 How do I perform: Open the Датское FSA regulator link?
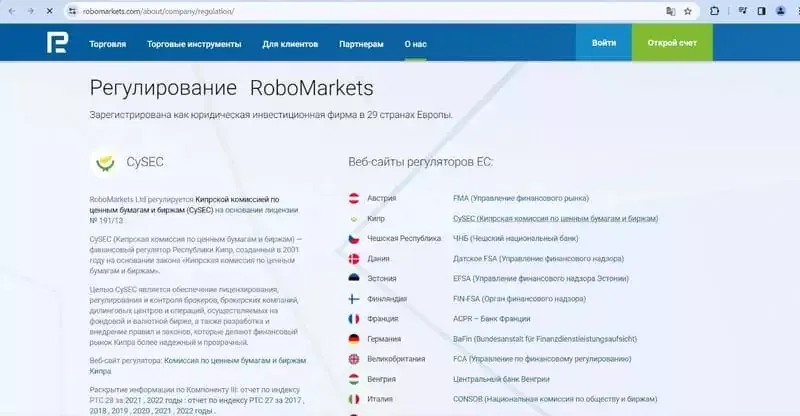[x=538, y=259]
